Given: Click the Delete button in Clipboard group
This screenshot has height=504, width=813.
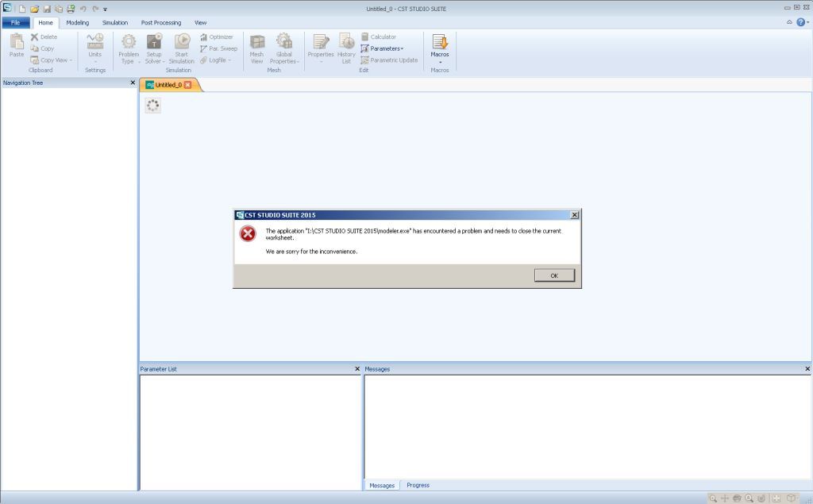Looking at the screenshot, I should pos(44,37).
